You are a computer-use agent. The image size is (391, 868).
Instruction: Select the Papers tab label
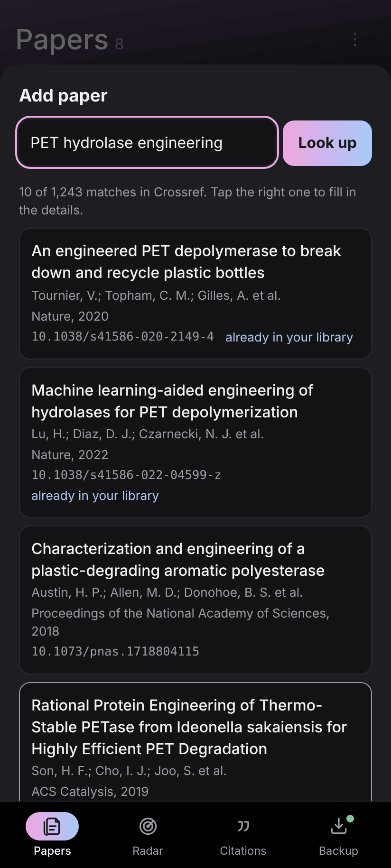52,851
